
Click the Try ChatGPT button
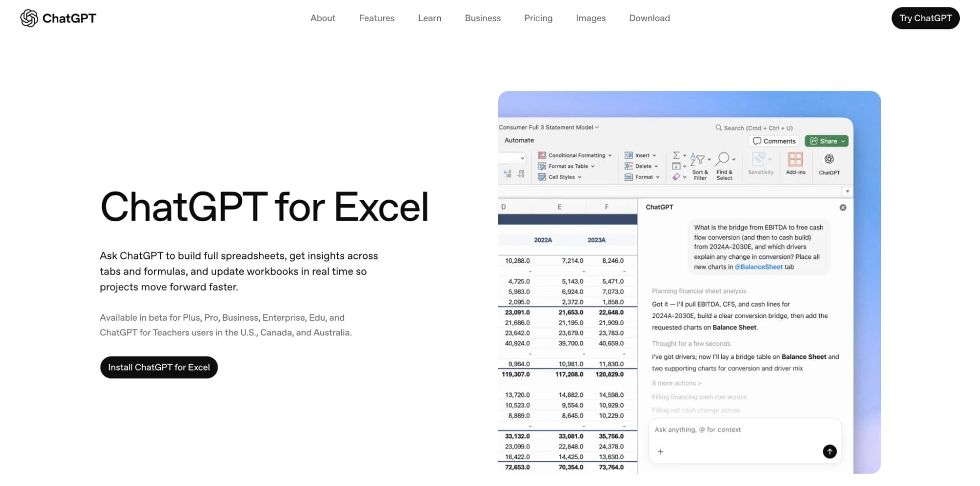(x=925, y=18)
